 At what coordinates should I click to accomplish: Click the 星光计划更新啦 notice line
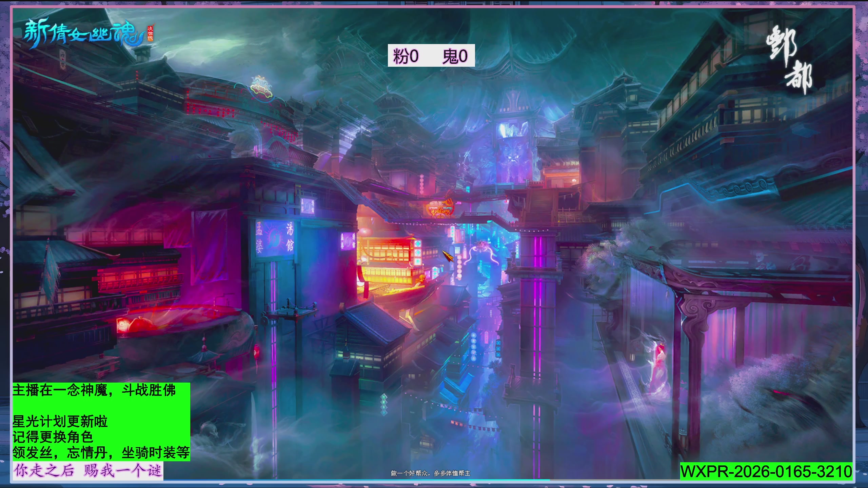pyautogui.click(x=60, y=422)
